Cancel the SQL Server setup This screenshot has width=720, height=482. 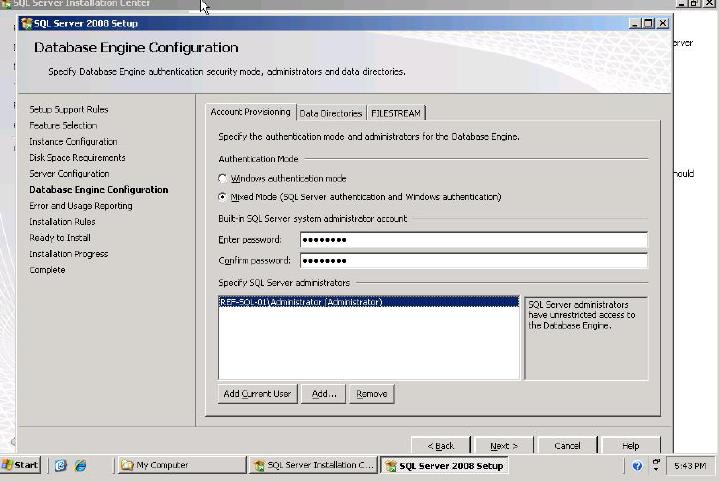[567, 445]
